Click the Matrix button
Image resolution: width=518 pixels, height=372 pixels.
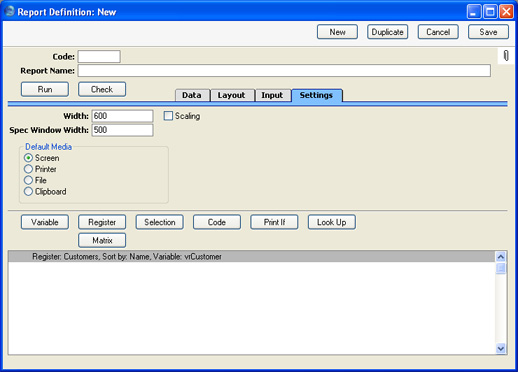click(102, 240)
